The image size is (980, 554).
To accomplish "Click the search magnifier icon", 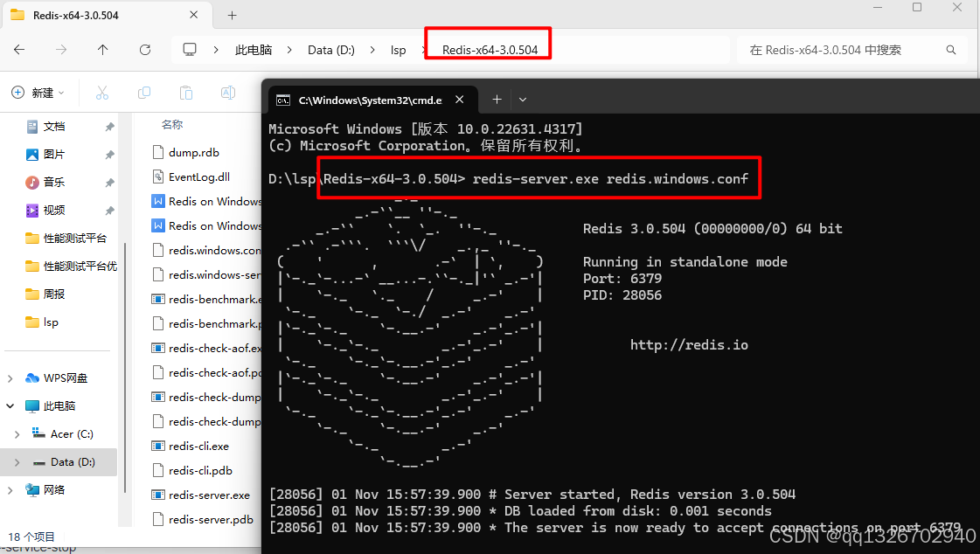I will (950, 50).
